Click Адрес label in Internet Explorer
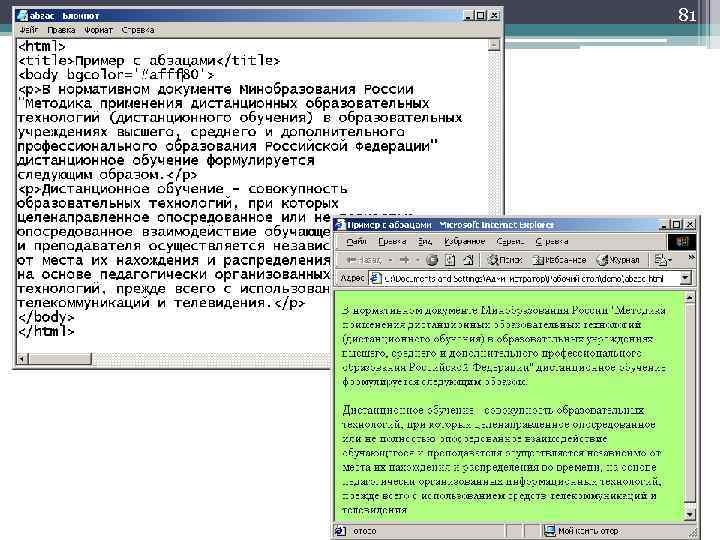This screenshot has height=540, width=720. [352, 278]
